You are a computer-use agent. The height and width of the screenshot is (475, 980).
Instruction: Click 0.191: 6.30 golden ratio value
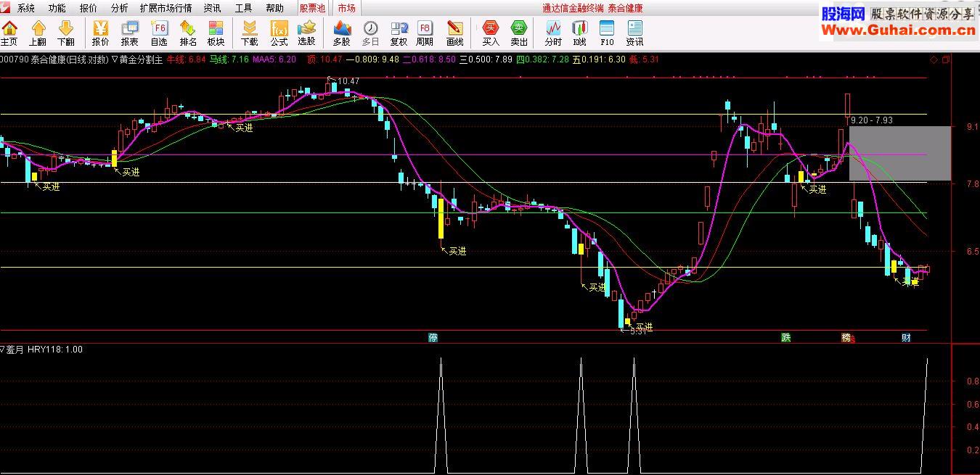click(x=599, y=59)
